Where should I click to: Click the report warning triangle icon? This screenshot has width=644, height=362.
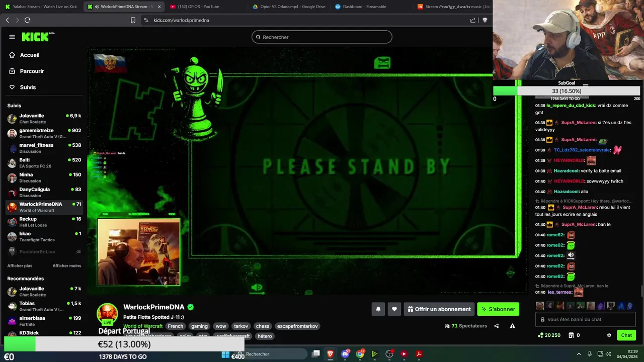512,326
